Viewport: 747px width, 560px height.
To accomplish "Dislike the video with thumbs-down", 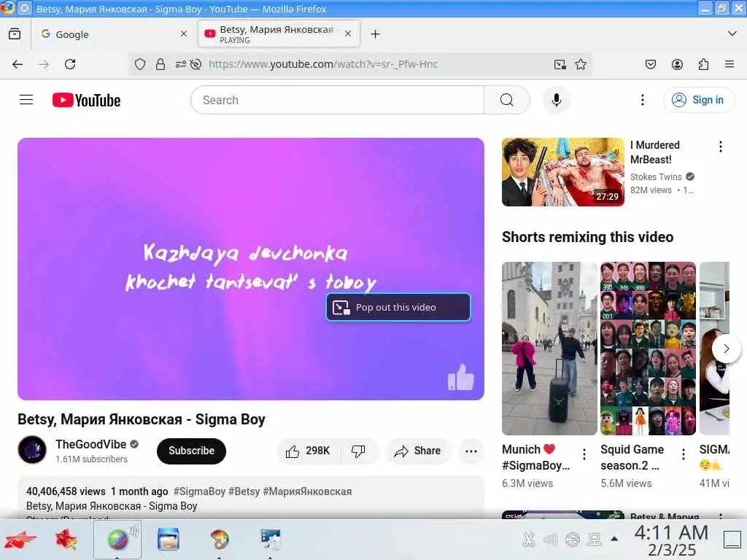I will 358,451.
